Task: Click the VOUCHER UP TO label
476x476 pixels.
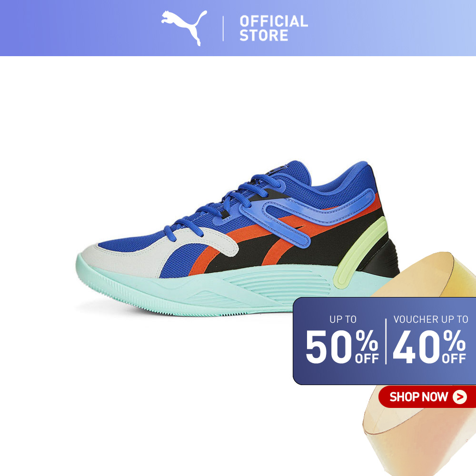Action: point(431,319)
